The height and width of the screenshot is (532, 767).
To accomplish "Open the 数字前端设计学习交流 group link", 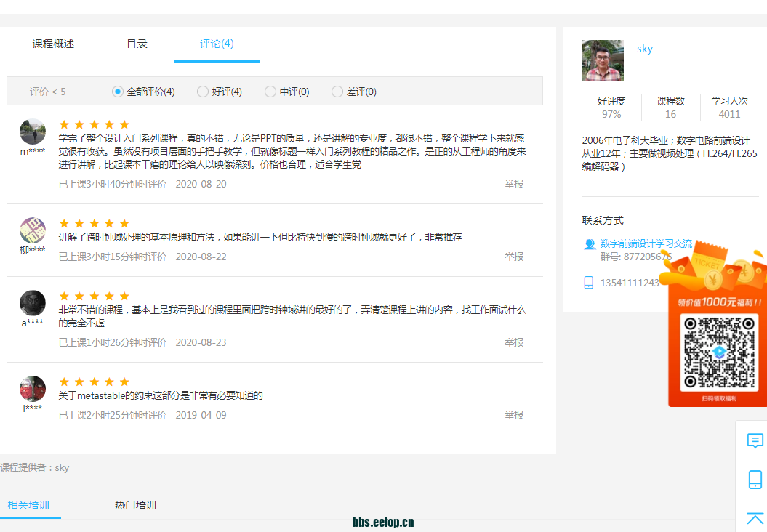I will point(646,243).
